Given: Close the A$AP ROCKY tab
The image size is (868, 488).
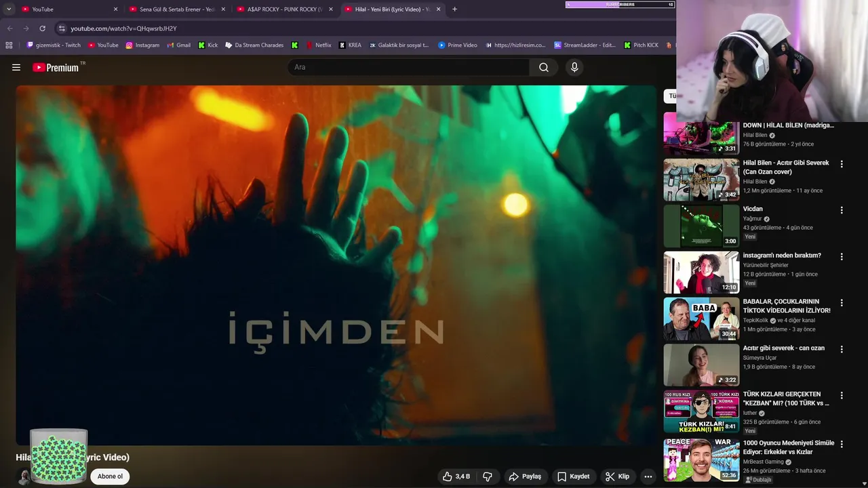Looking at the screenshot, I should 331,9.
